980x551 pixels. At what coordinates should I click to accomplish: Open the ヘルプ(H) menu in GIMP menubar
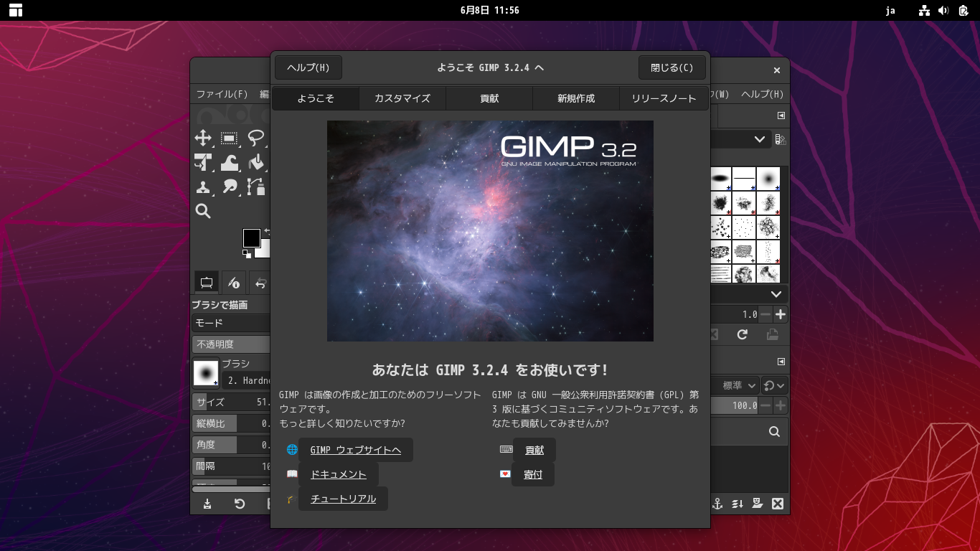(x=762, y=94)
